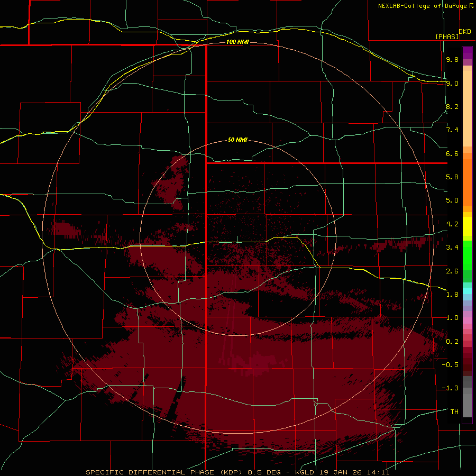
Task: Pick the bright green band on color scale
Action: (x=467, y=255)
